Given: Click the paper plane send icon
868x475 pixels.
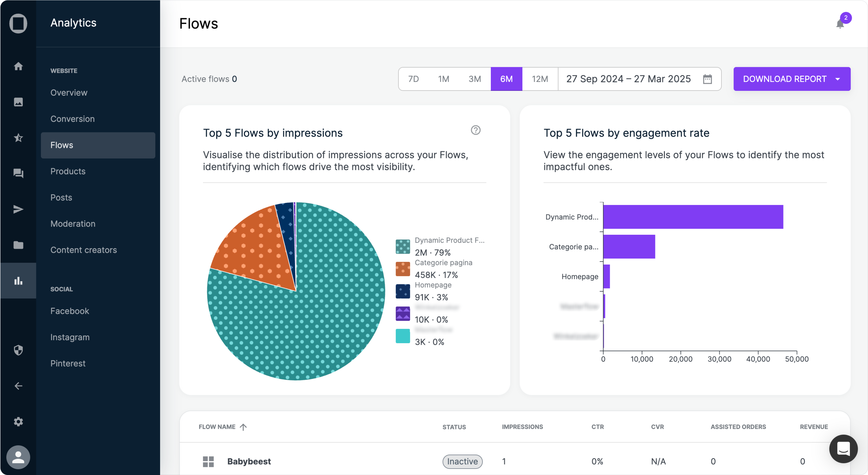Looking at the screenshot, I should tap(18, 209).
